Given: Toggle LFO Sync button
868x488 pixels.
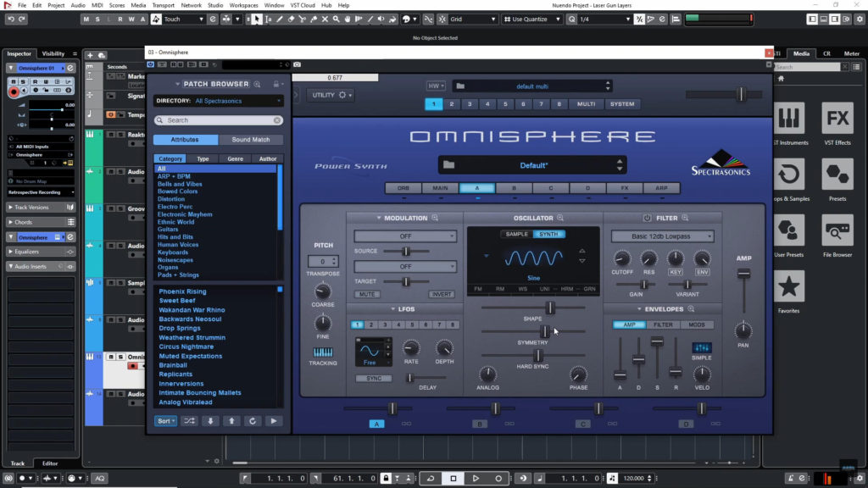Looking at the screenshot, I should (x=373, y=378).
